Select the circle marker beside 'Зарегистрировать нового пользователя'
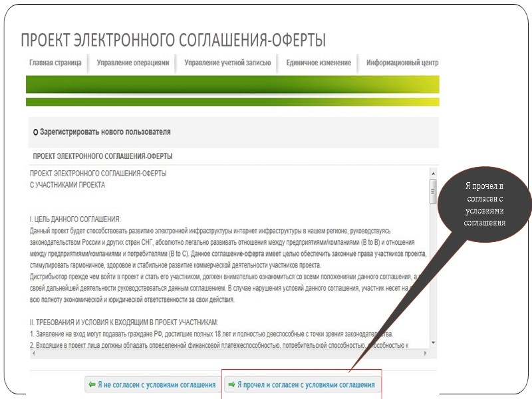The height and width of the screenshot is (399, 532). click(34, 132)
